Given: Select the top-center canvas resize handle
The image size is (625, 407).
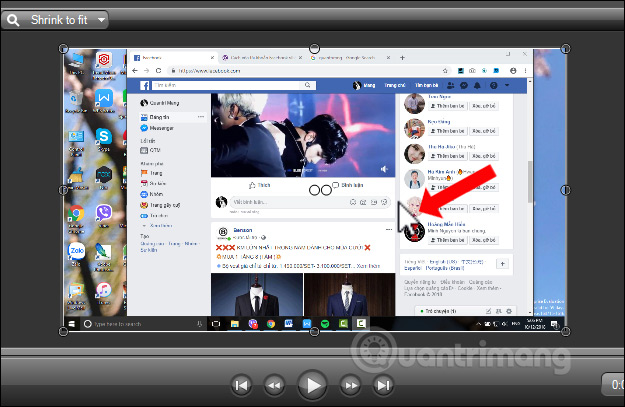Looking at the screenshot, I should (x=315, y=48).
